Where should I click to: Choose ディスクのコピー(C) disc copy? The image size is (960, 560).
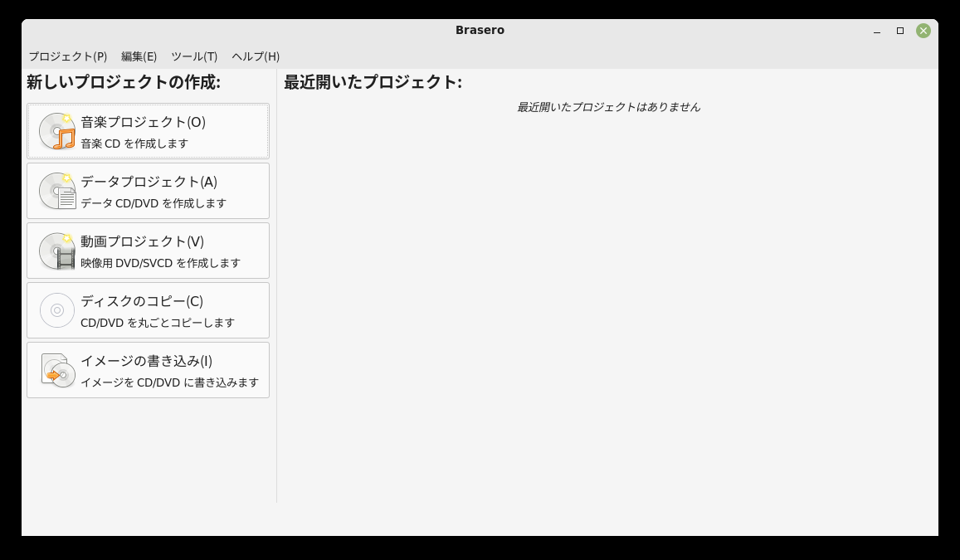pos(149,310)
